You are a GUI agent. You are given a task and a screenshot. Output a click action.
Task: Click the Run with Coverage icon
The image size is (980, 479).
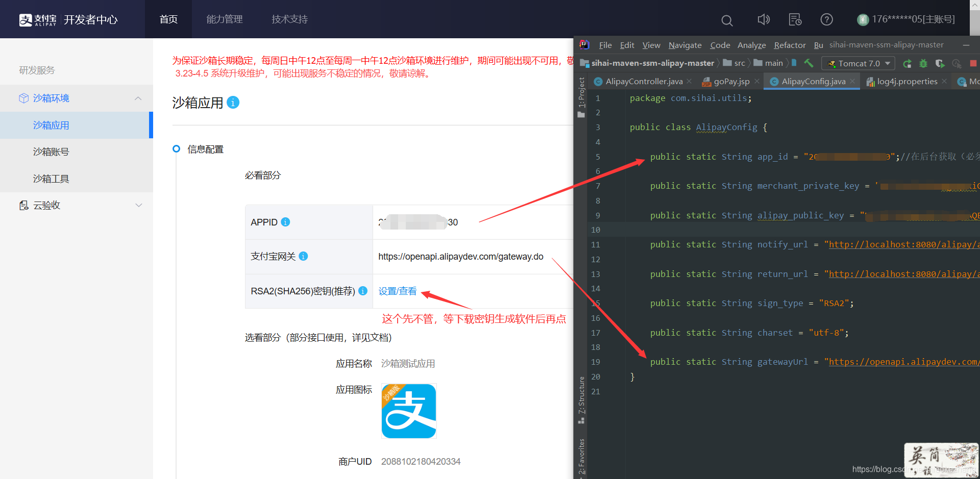(940, 63)
